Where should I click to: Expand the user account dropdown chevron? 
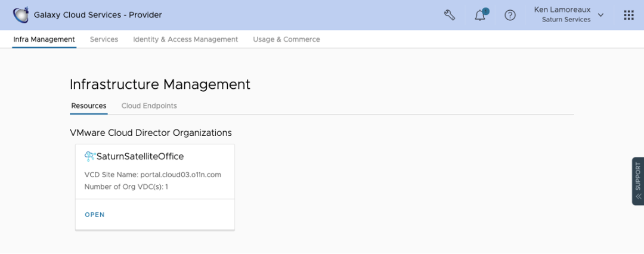tap(600, 15)
